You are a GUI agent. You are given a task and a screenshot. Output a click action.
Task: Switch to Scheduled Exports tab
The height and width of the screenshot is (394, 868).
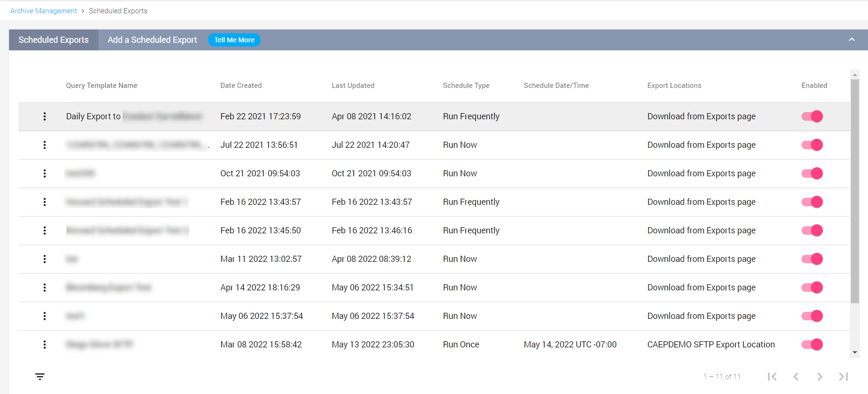coord(54,40)
